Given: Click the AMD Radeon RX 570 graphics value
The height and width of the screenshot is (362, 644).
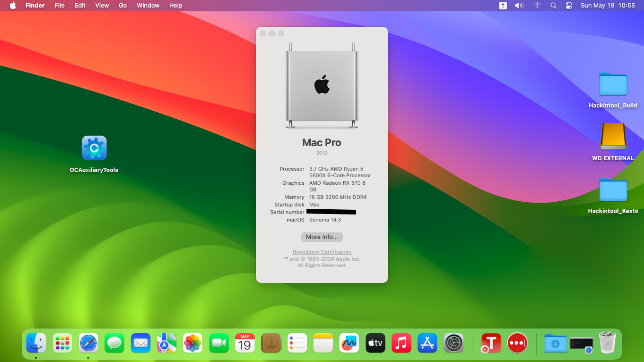Looking at the screenshot, I should [x=337, y=186].
